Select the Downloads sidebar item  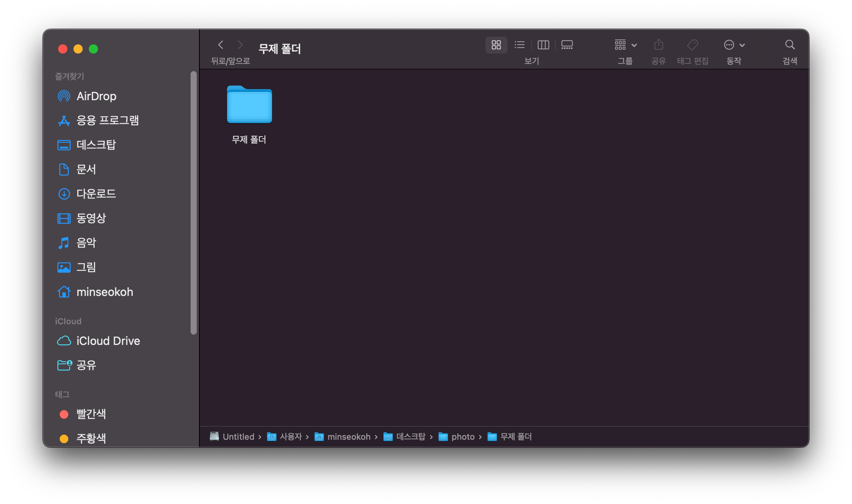click(x=96, y=194)
